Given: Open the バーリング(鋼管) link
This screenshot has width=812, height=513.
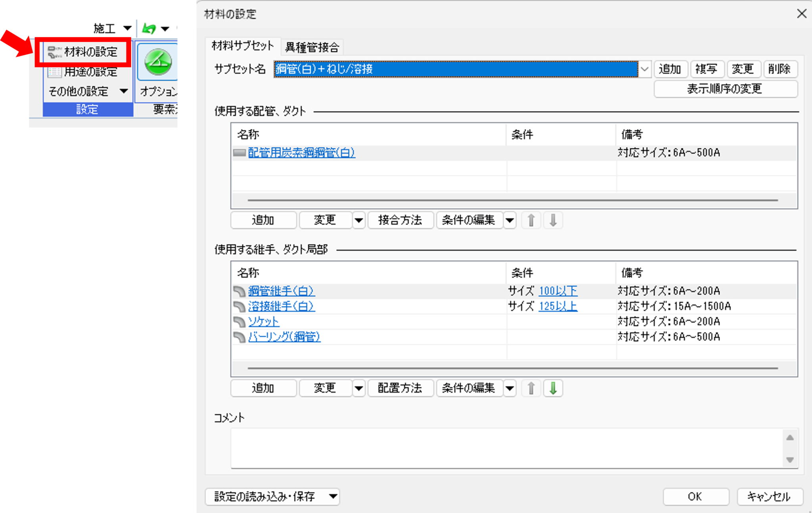Looking at the screenshot, I should (x=284, y=337).
